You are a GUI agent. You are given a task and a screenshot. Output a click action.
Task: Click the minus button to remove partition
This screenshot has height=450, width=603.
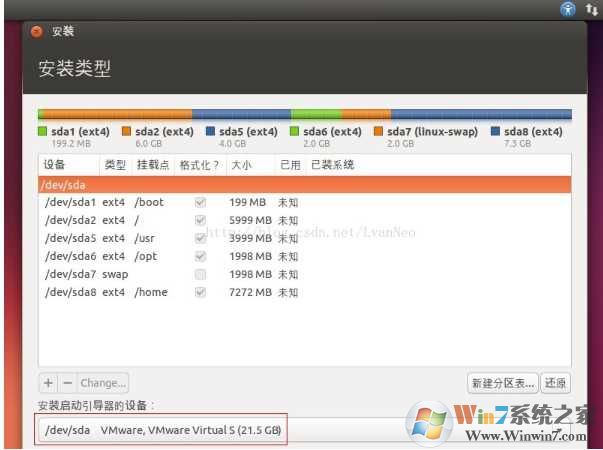tap(67, 383)
